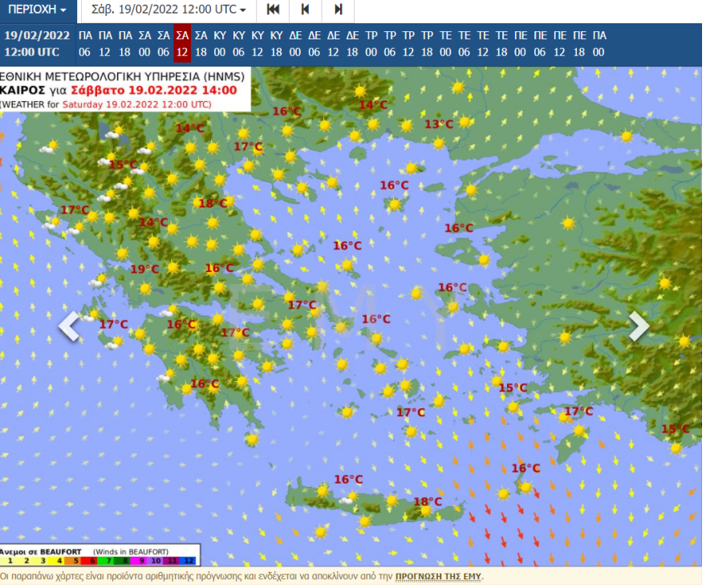The width and height of the screenshot is (706, 588).
Task: Choose the highlighted ΣΑ 12 time slot
Action: (x=182, y=43)
